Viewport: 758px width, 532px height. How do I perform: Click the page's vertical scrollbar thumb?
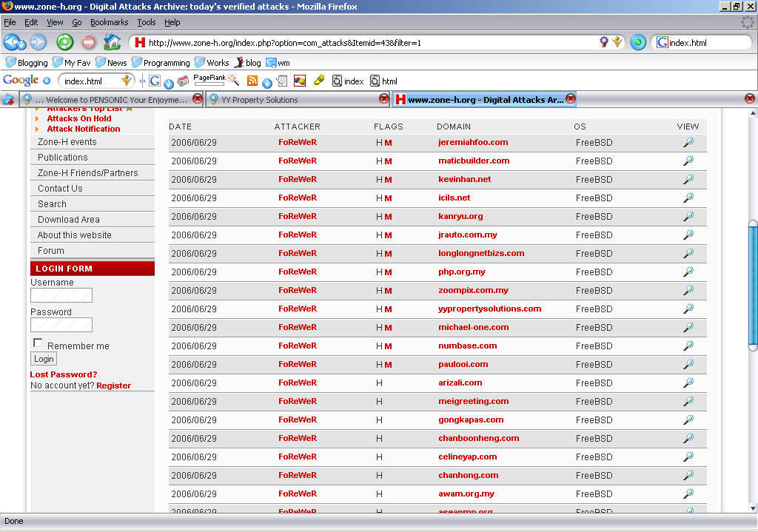(x=753, y=285)
